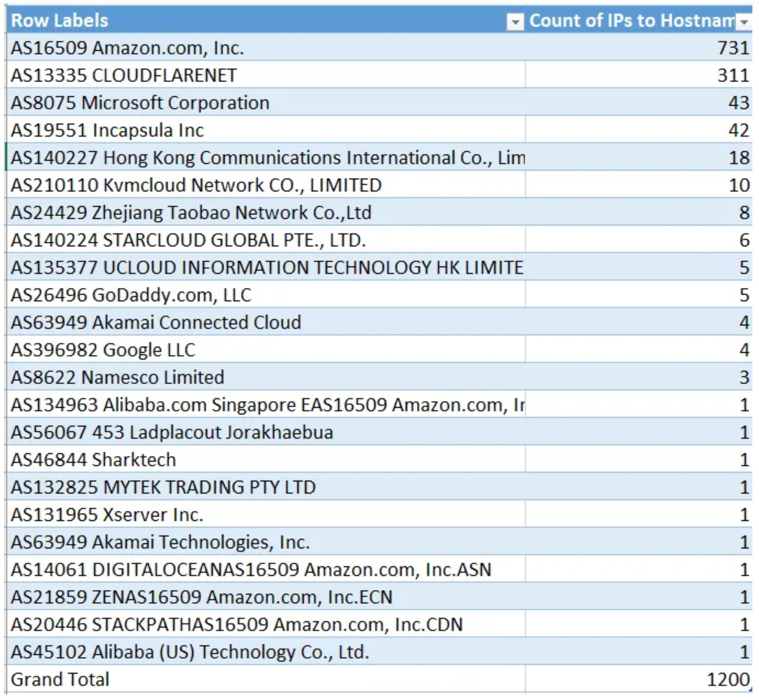Select the AS16509 Amazon.com, Inc. row label
Screen dimensions: 759x700
[x=127, y=48]
